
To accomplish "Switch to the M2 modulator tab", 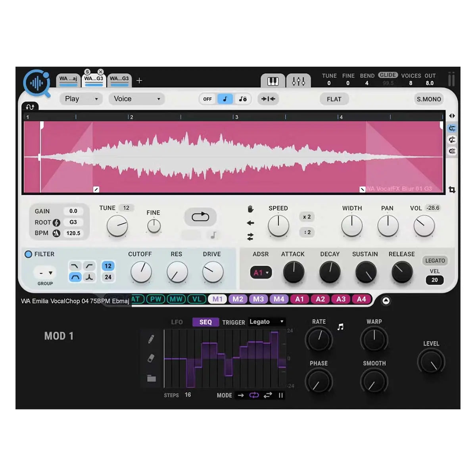I will tap(238, 299).
